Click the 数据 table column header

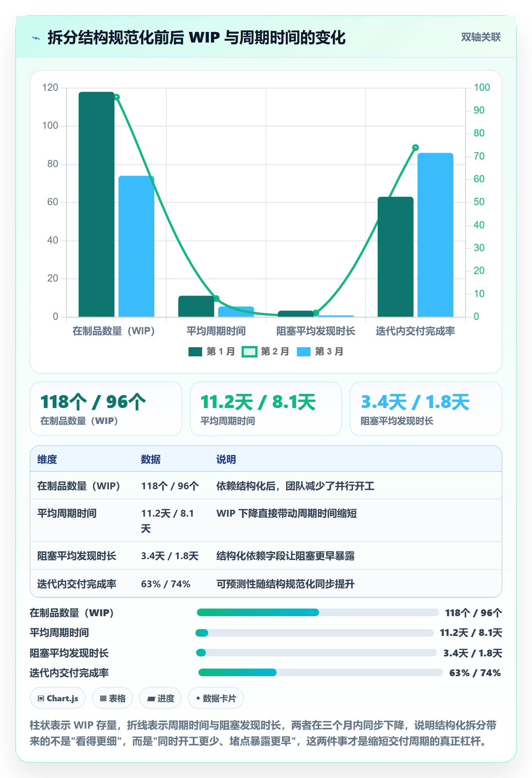pyautogui.click(x=151, y=459)
